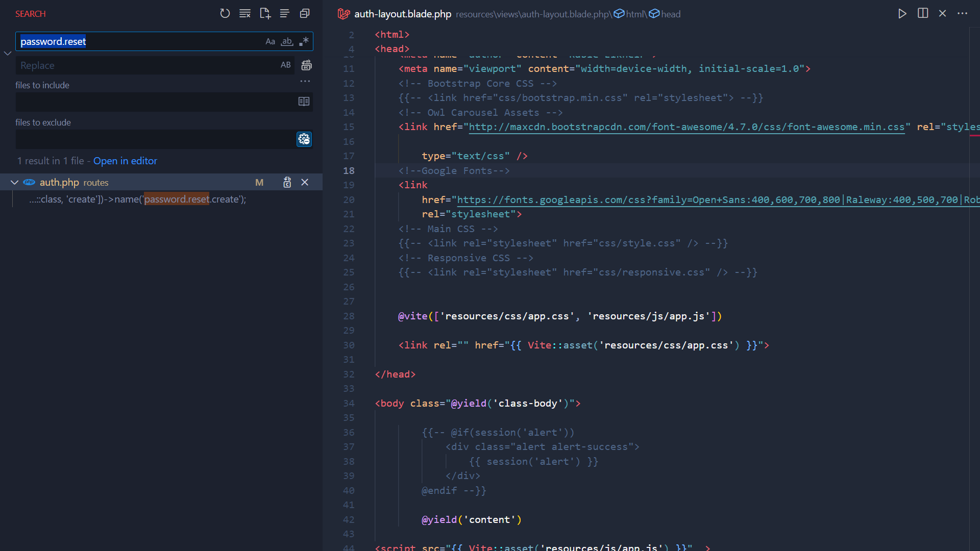Collapse auth.php search result group
The image size is (980, 551).
pyautogui.click(x=14, y=183)
